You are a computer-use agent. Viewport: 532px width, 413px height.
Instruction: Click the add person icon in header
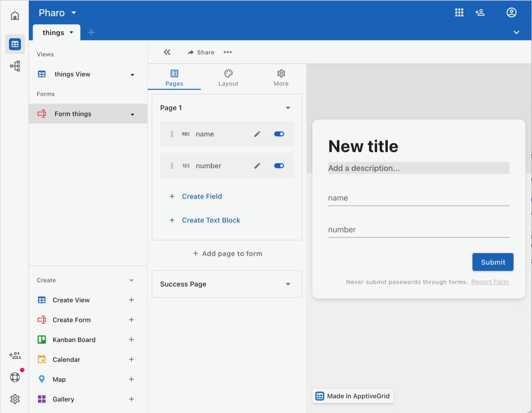(x=480, y=12)
